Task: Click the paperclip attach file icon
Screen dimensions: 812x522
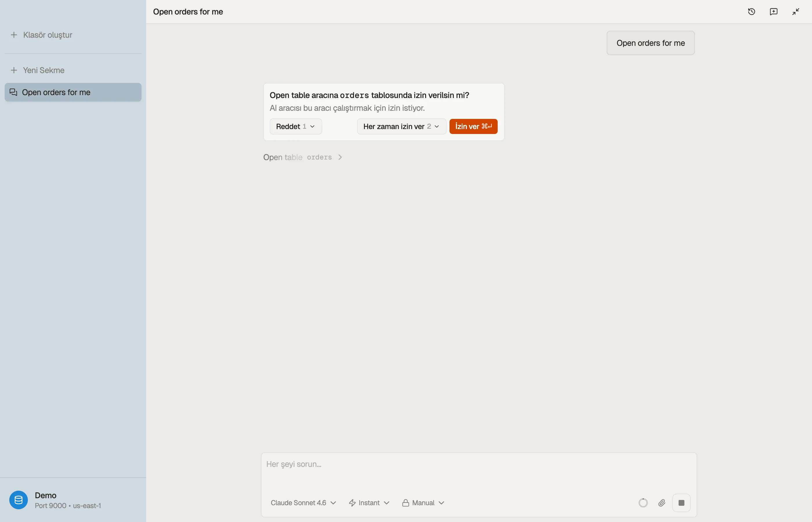Action: coord(661,503)
